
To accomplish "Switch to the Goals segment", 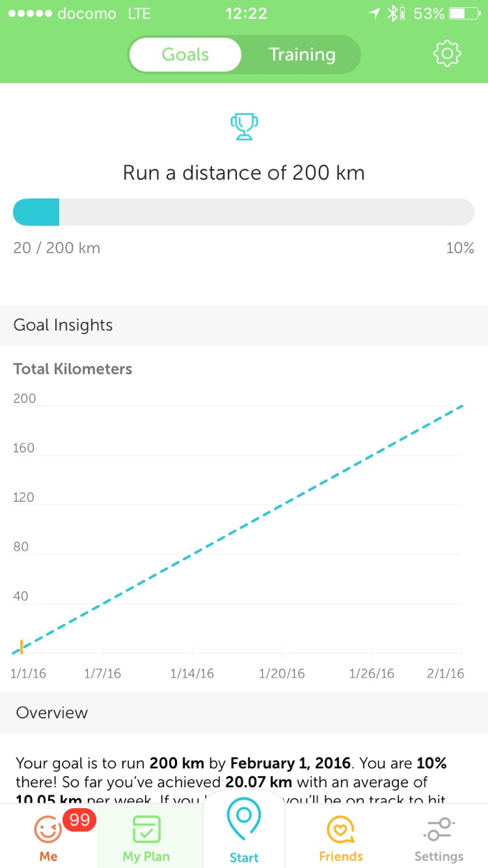I will 185,54.
